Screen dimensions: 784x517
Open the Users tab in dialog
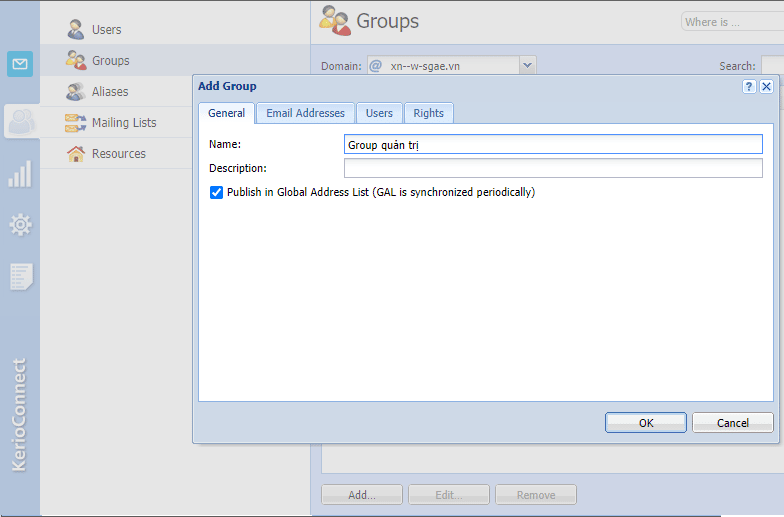tap(379, 113)
